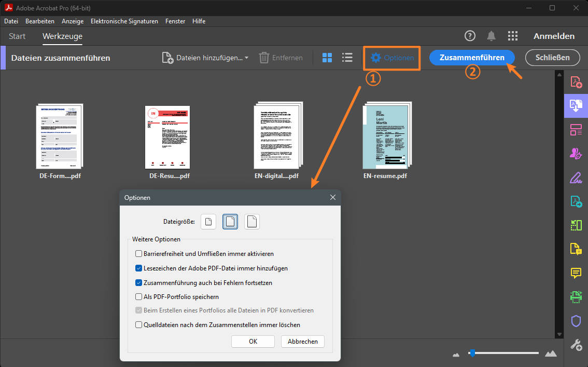
Task: Open the Bearbeiten menu
Action: tap(39, 21)
